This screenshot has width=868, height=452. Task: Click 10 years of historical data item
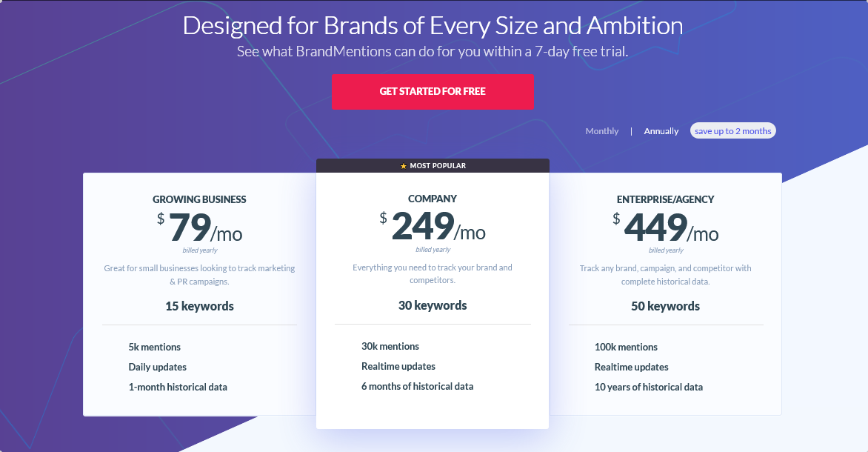(648, 388)
